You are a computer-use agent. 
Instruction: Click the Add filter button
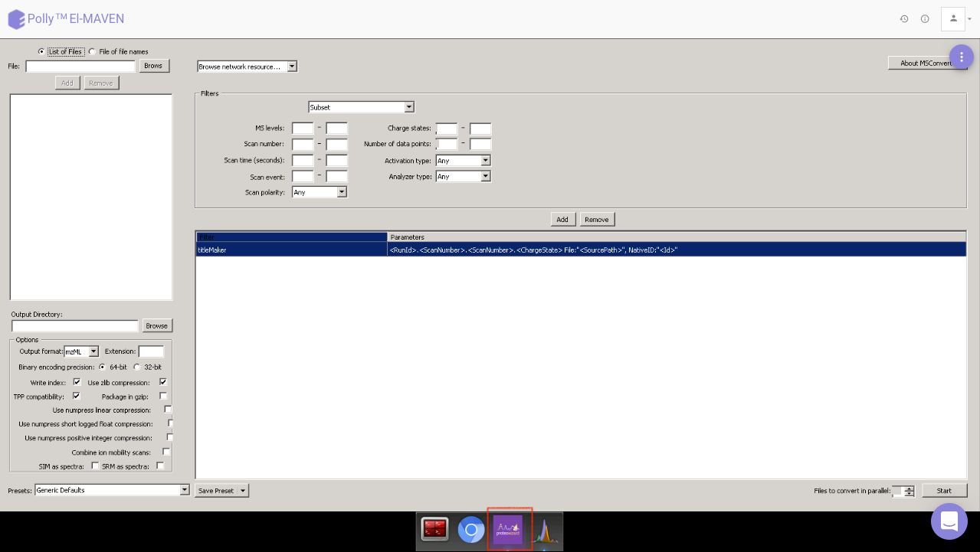pos(562,220)
